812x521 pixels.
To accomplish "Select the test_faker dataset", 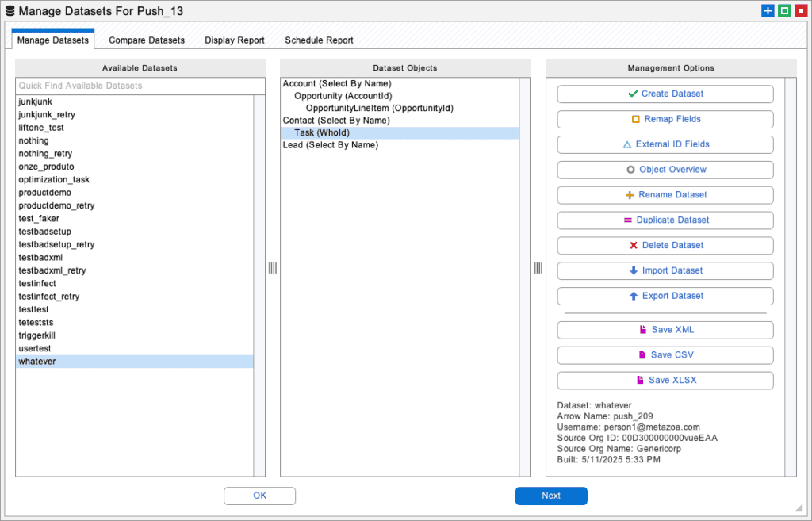I will click(x=135, y=219).
